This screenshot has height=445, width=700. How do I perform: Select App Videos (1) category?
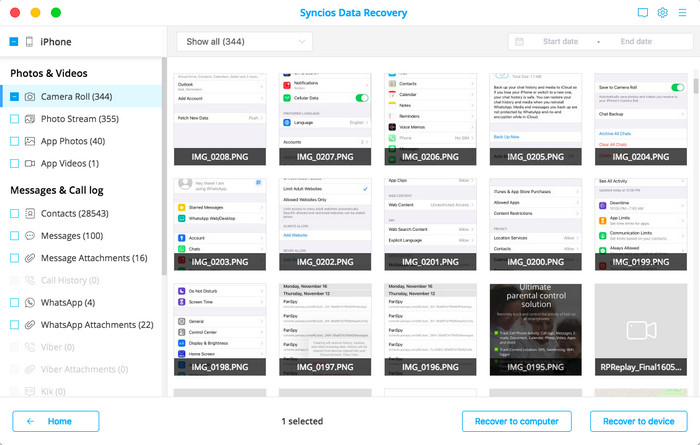[x=81, y=163]
